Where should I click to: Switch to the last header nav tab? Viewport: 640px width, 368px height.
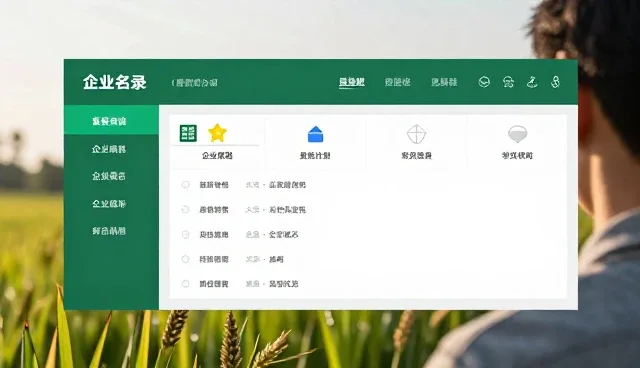pyautogui.click(x=444, y=82)
